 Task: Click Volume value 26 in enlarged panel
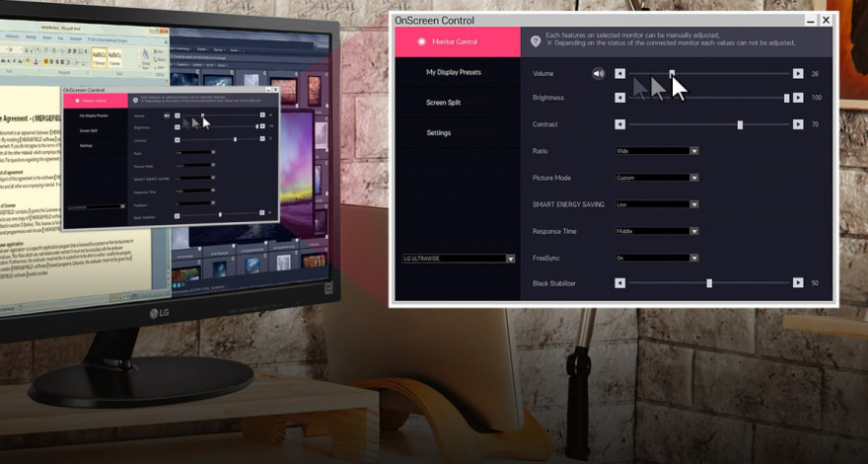(815, 74)
